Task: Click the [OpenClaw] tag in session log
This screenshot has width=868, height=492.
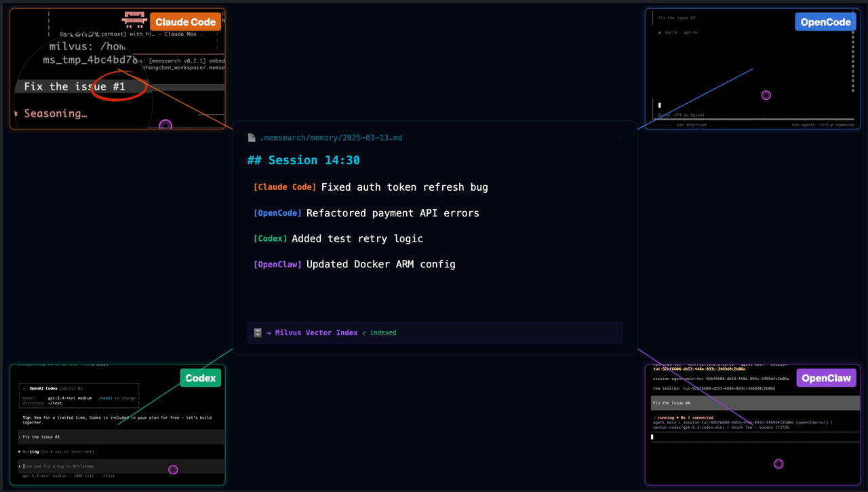Action: 277,265
